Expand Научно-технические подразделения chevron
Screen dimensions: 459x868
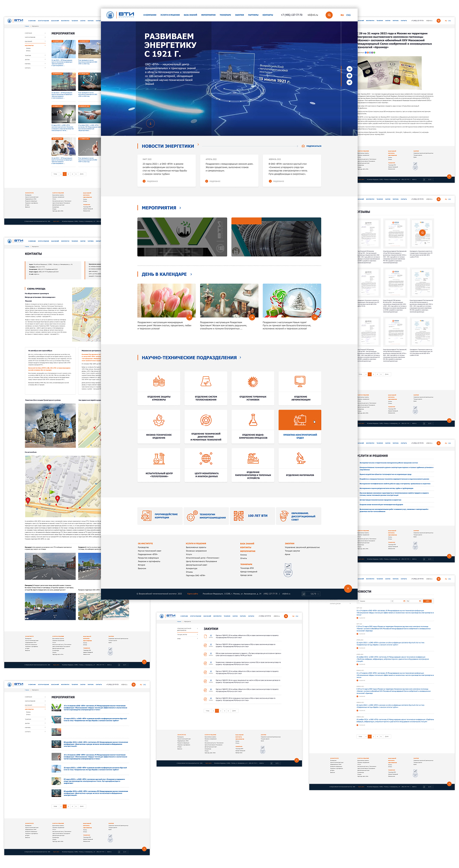coord(240,357)
